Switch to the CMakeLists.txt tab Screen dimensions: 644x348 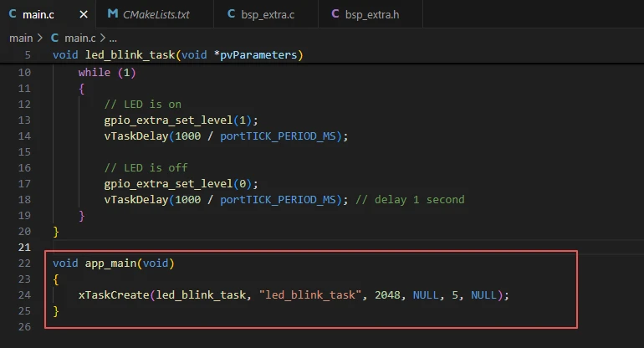coord(156,14)
